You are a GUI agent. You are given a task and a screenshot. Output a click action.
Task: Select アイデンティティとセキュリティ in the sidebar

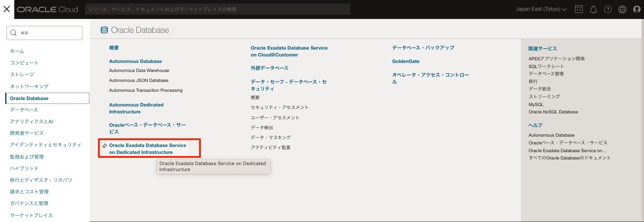pos(46,144)
